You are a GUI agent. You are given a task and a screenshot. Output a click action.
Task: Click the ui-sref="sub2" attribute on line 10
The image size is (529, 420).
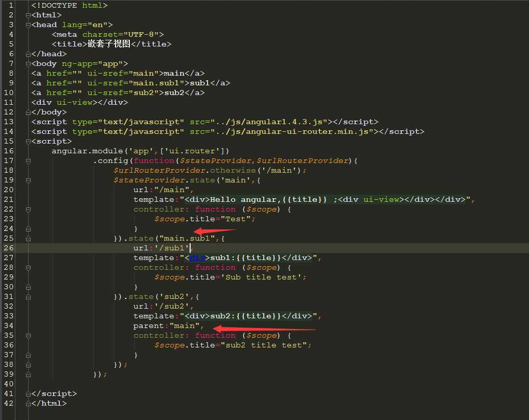pyautogui.click(x=123, y=93)
